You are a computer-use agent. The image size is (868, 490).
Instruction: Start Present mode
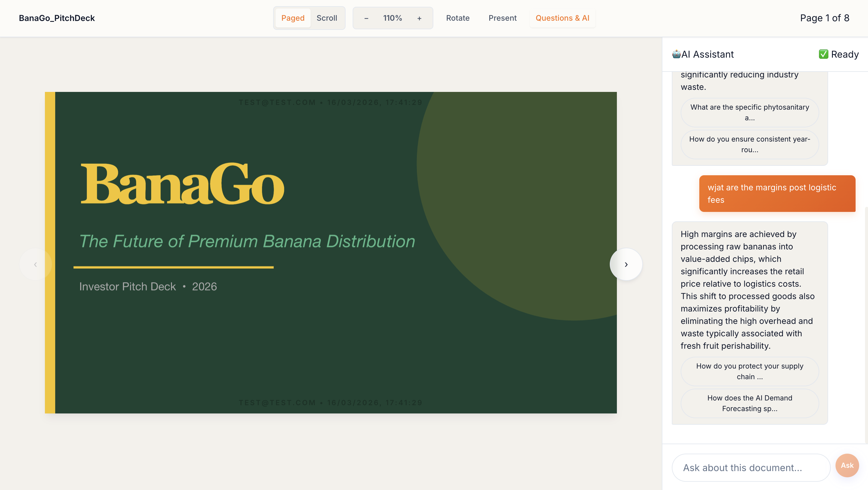502,18
